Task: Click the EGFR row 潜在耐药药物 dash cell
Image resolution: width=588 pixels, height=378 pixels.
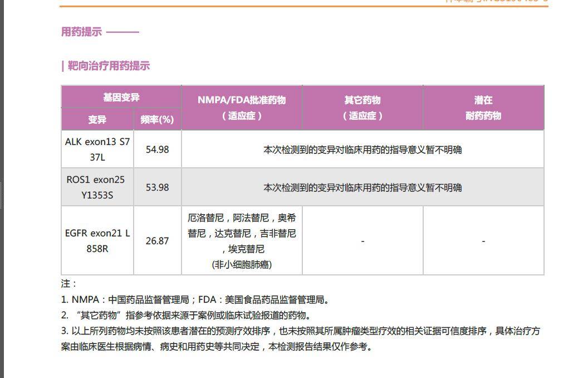Action: point(483,241)
